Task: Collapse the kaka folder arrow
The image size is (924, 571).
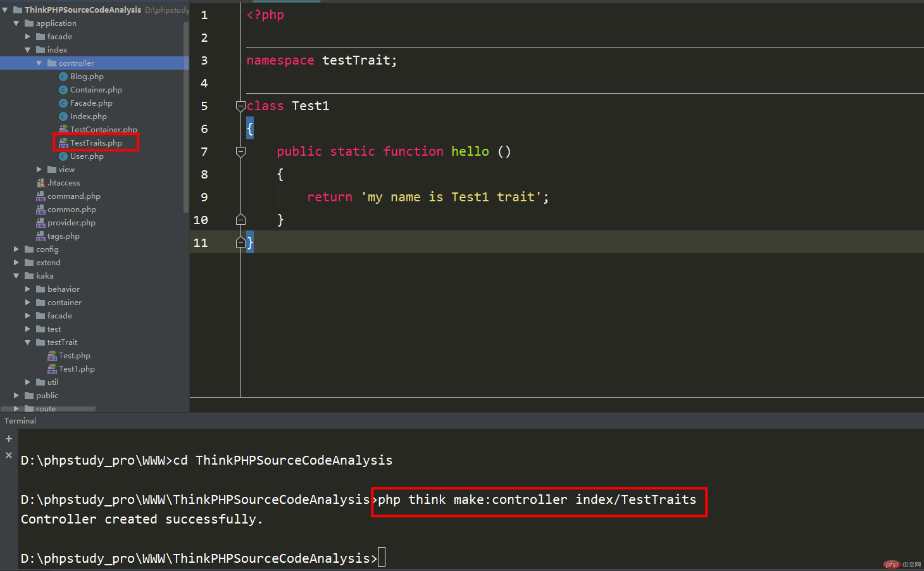Action: (16, 276)
